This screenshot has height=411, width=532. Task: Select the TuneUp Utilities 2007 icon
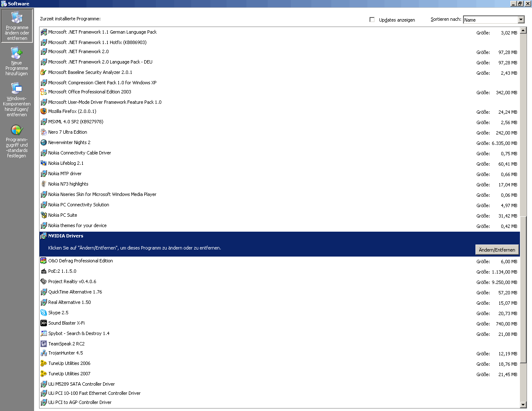[x=44, y=374]
